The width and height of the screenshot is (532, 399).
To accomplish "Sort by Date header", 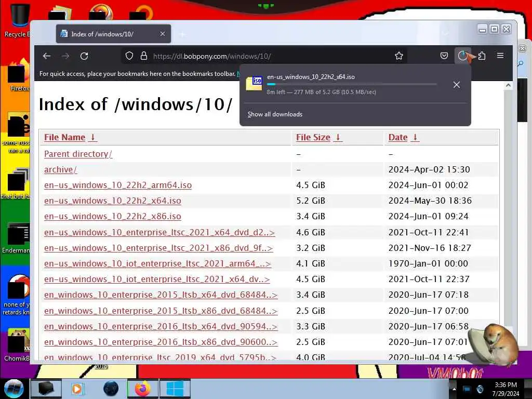I will click(397, 137).
